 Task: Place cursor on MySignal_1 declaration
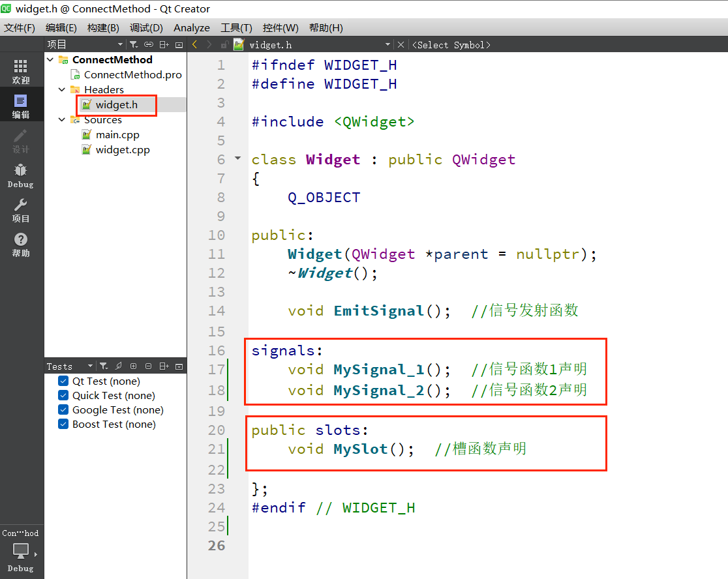pyautogui.click(x=378, y=369)
